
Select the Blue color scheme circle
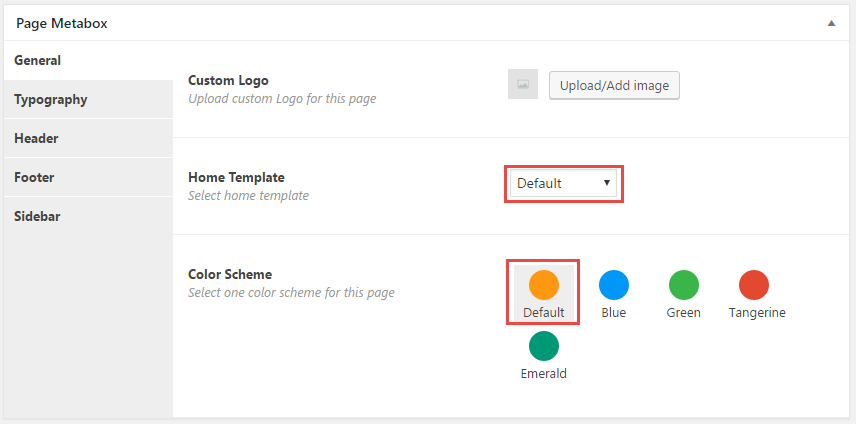pyautogui.click(x=614, y=285)
